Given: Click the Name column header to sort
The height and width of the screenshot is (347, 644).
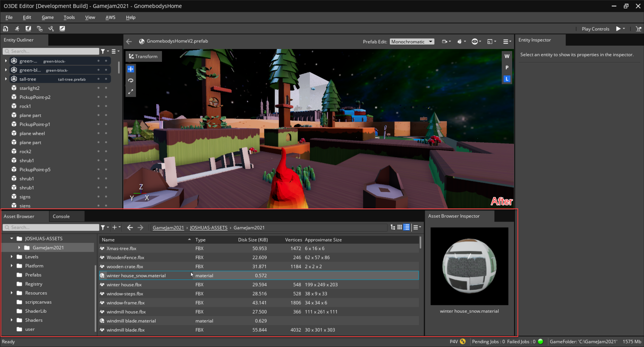Looking at the screenshot, I should pos(108,240).
